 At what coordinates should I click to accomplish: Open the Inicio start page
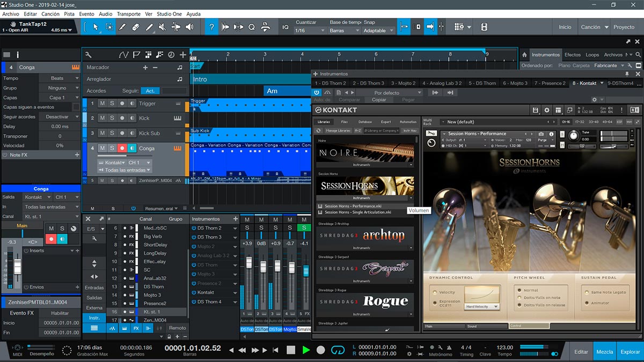click(565, 27)
